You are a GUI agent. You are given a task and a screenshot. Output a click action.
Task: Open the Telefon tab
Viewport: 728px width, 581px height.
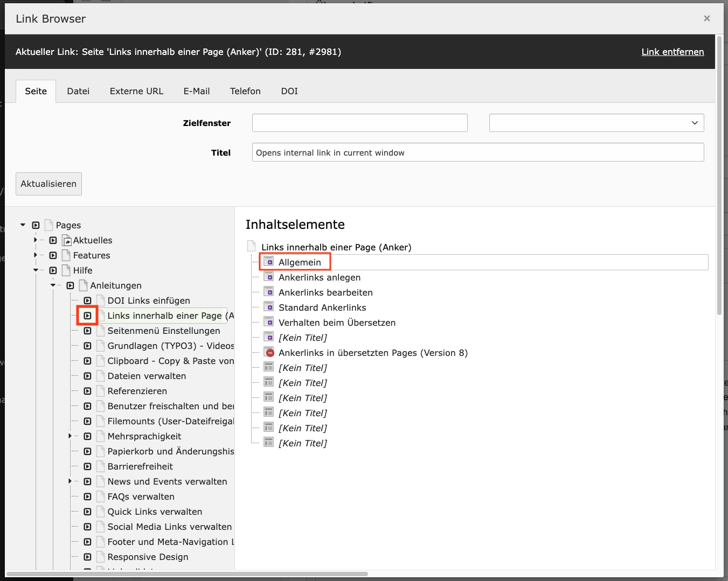point(245,91)
